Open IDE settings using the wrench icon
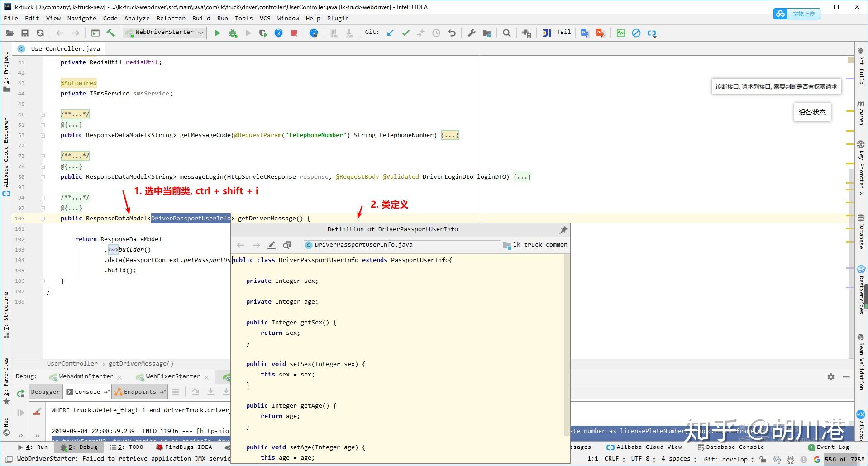 pos(472,33)
